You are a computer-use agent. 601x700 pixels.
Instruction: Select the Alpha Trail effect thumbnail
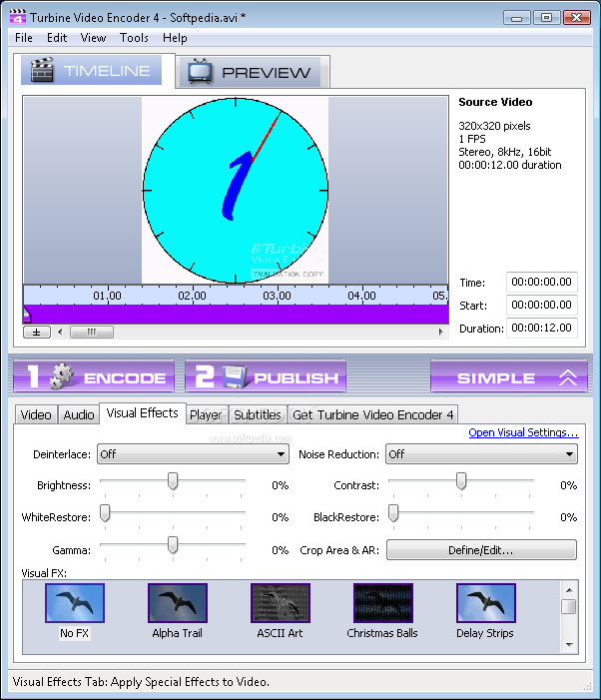[178, 603]
